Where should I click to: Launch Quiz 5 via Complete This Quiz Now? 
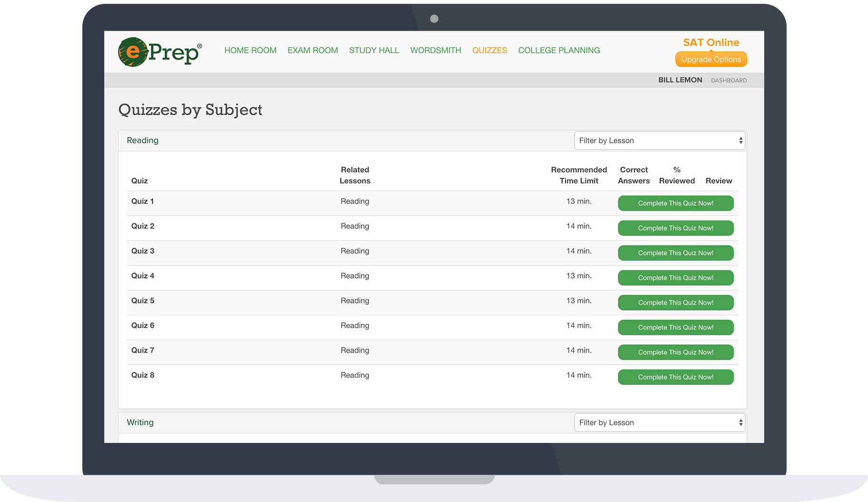[675, 302]
